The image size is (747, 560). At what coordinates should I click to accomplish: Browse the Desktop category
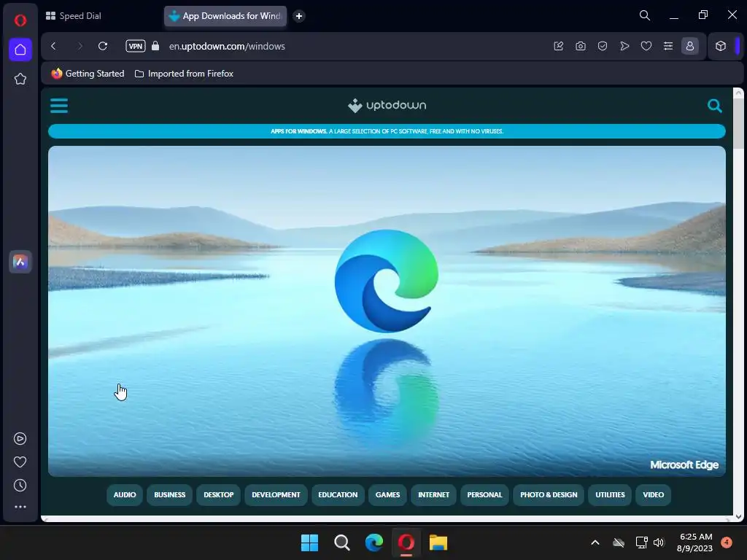tap(219, 495)
